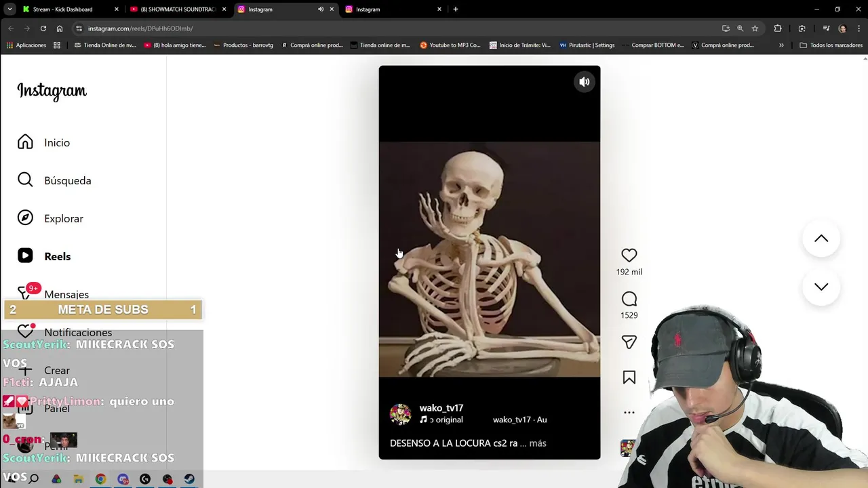Viewport: 868px width, 488px height.
Task: Open the Chrome profile avatar
Action: [842, 28]
